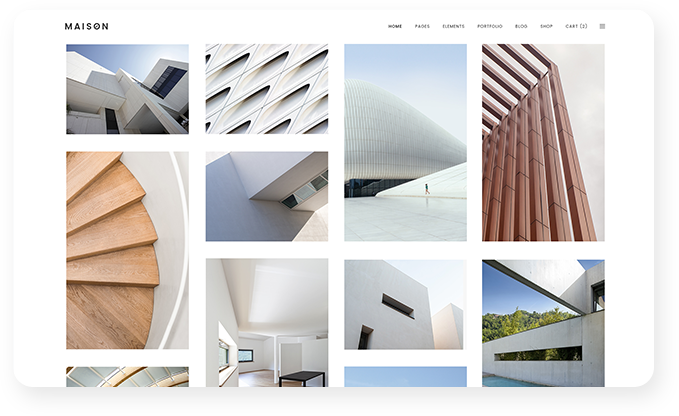Go to the Elements menu item
Viewport: 679px width, 416px height.
[x=453, y=26]
